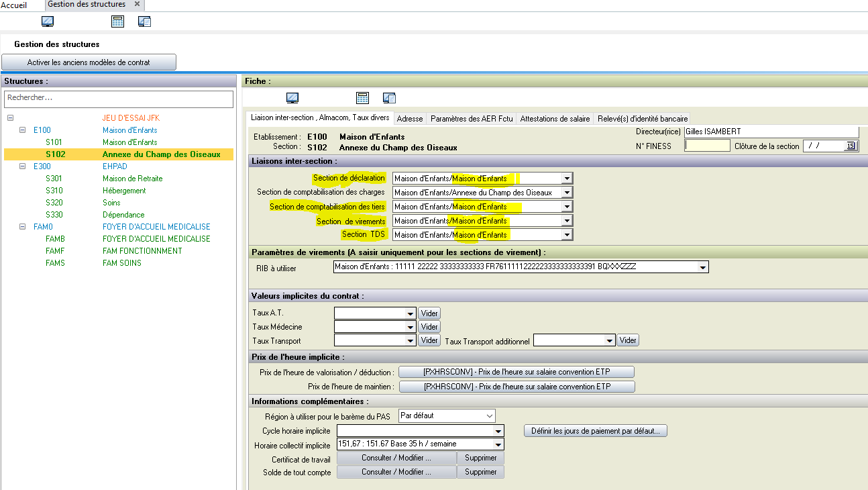This screenshot has height=490, width=868.
Task: Open the Paramètres des AER Fctu tab
Action: pyautogui.click(x=472, y=119)
